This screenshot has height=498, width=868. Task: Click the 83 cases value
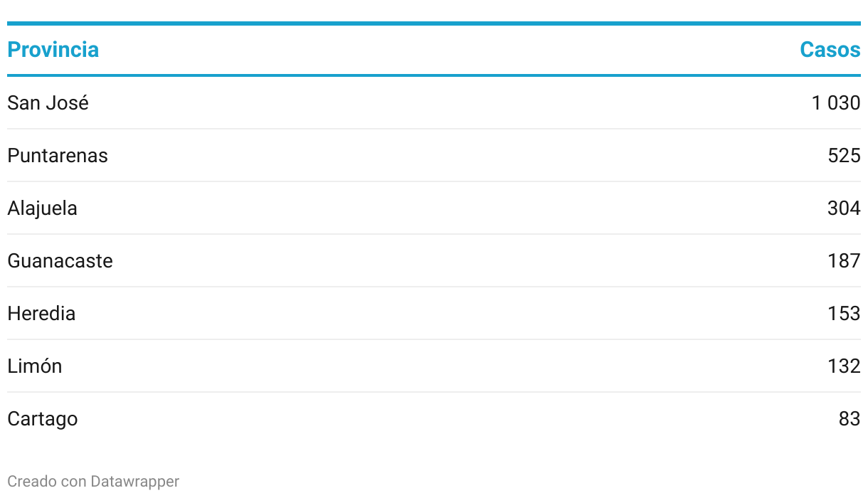850,419
